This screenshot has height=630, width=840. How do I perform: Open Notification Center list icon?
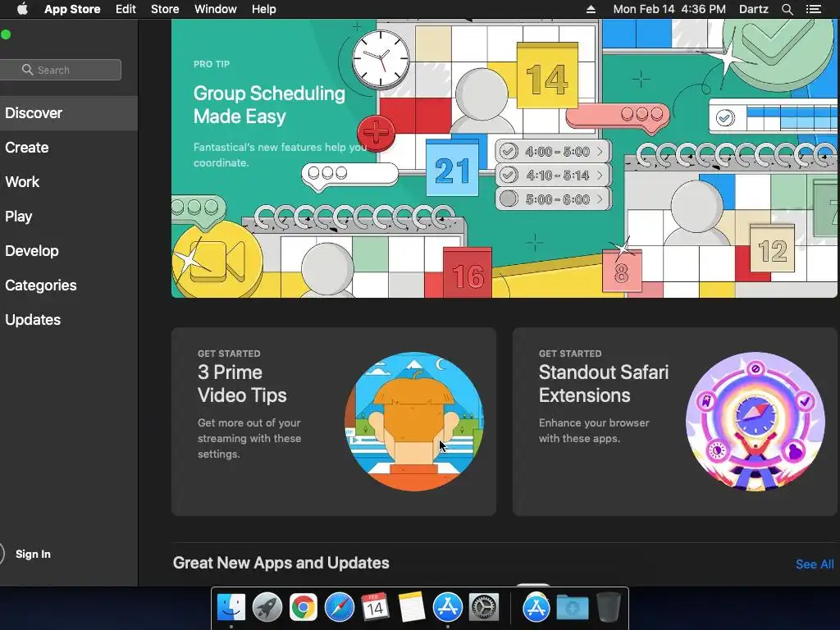(x=814, y=9)
